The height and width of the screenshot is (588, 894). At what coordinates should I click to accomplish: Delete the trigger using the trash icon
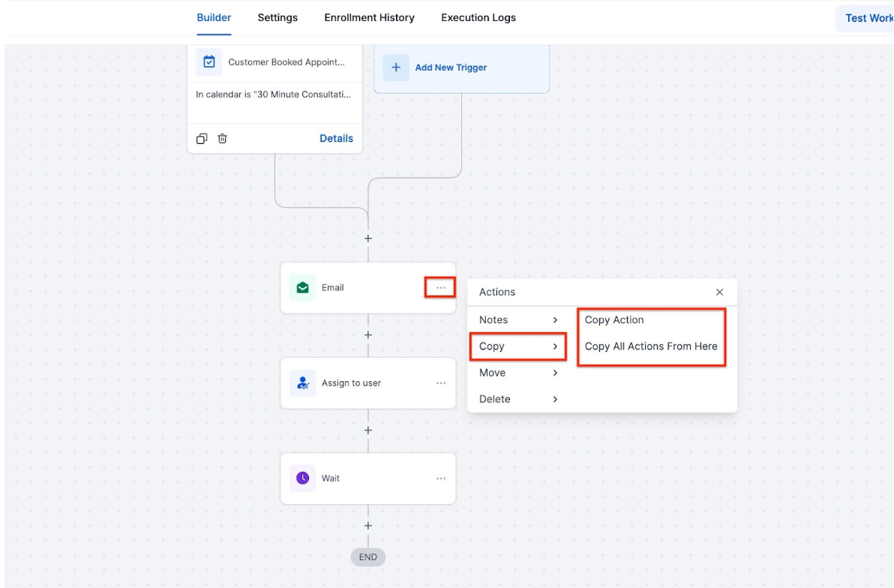tap(223, 139)
